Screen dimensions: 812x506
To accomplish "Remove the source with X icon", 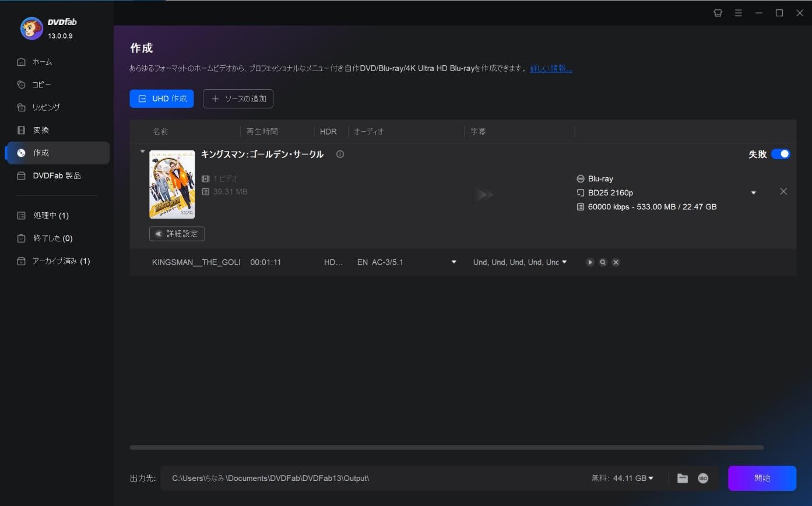I will click(x=783, y=191).
